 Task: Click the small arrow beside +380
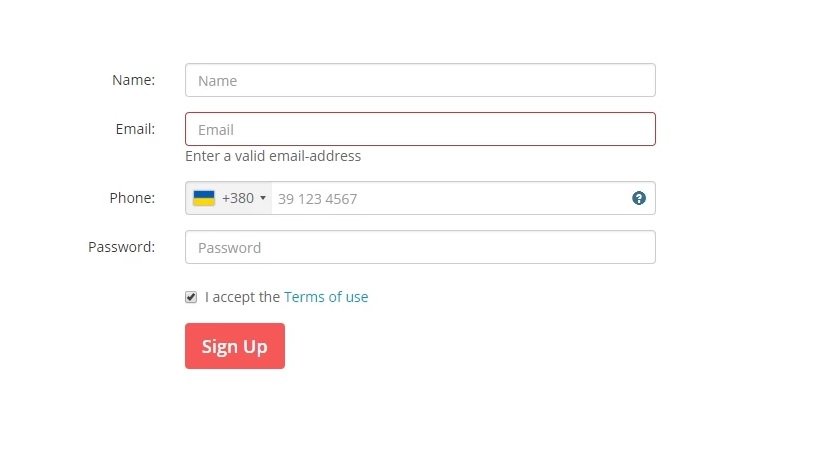263,198
